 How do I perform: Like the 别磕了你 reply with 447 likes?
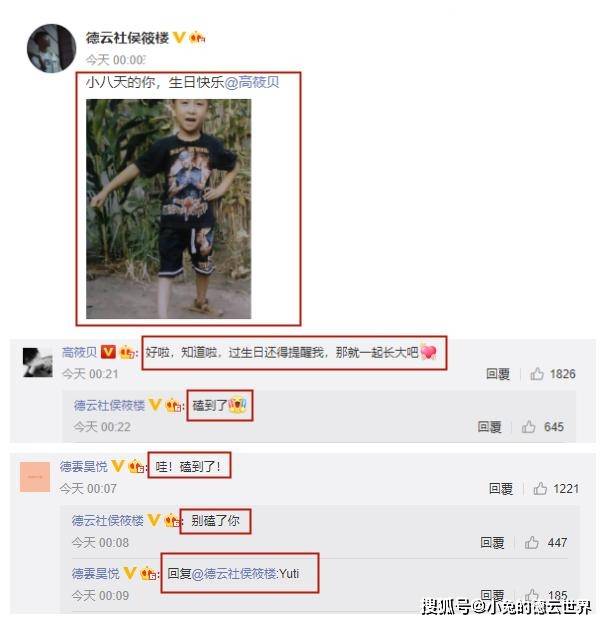[x=531, y=542]
